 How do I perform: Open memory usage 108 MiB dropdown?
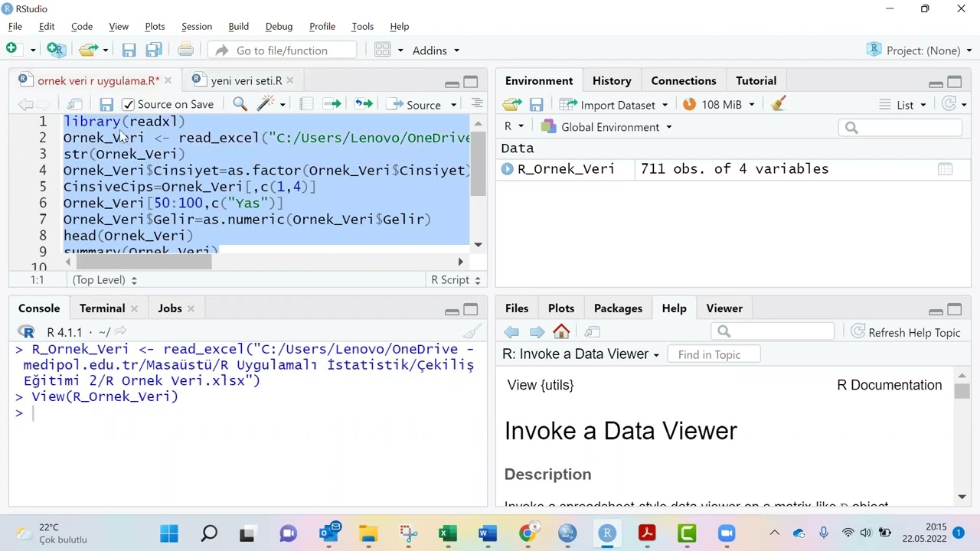click(x=718, y=105)
